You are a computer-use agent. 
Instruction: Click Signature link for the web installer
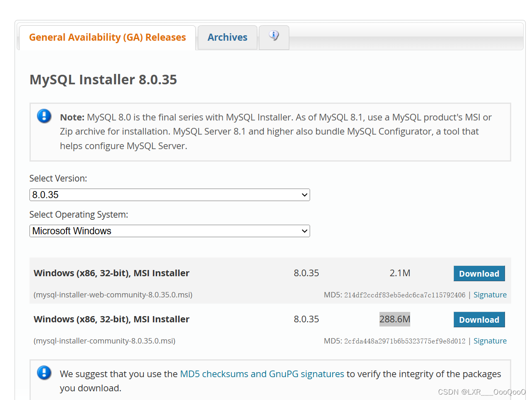coord(490,294)
